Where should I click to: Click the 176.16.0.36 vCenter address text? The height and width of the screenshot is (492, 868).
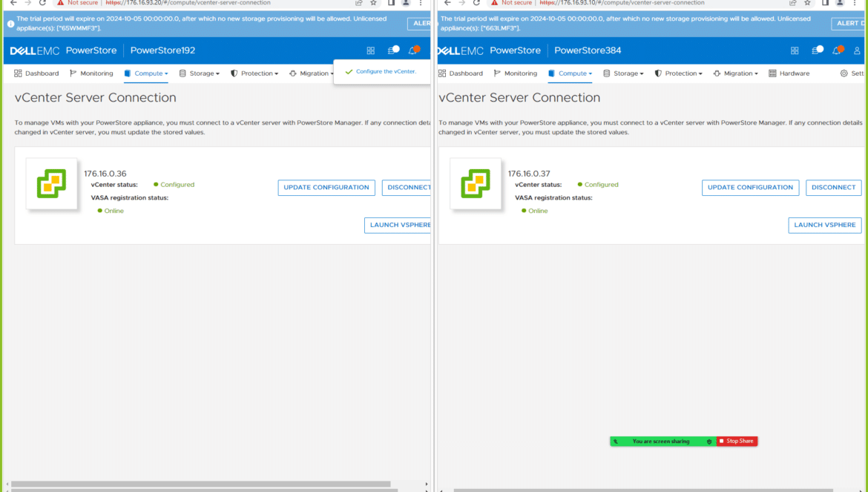(x=105, y=174)
